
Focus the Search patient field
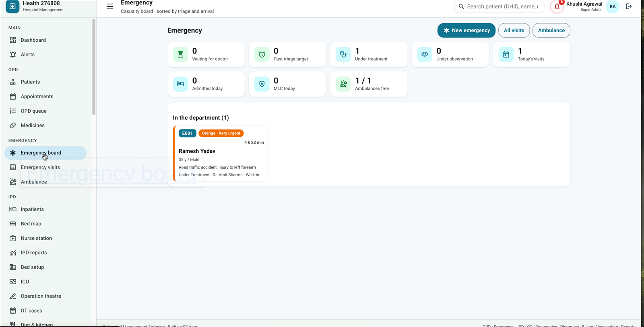point(499,6)
